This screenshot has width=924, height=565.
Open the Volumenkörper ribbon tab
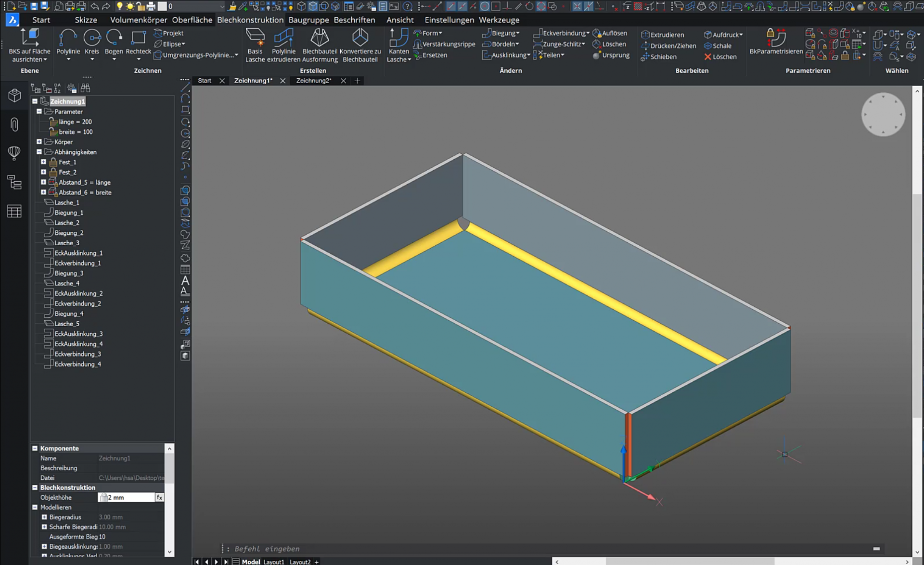(139, 20)
